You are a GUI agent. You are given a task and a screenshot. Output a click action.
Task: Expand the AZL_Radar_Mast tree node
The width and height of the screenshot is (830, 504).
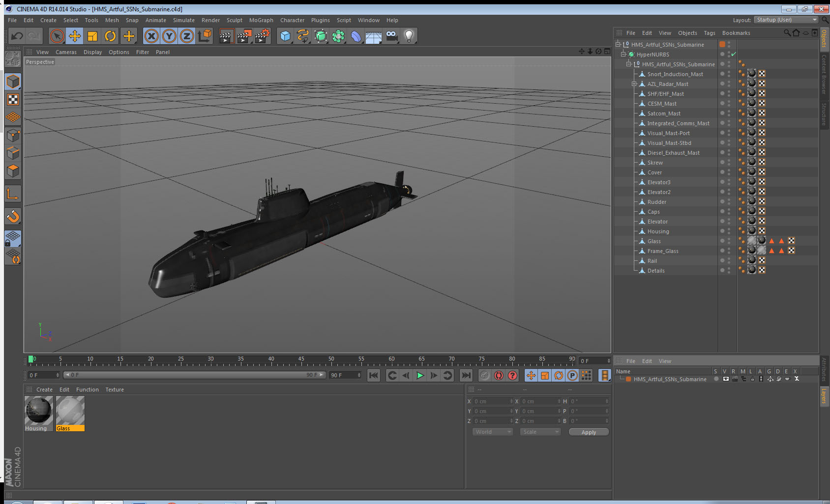[x=634, y=84]
